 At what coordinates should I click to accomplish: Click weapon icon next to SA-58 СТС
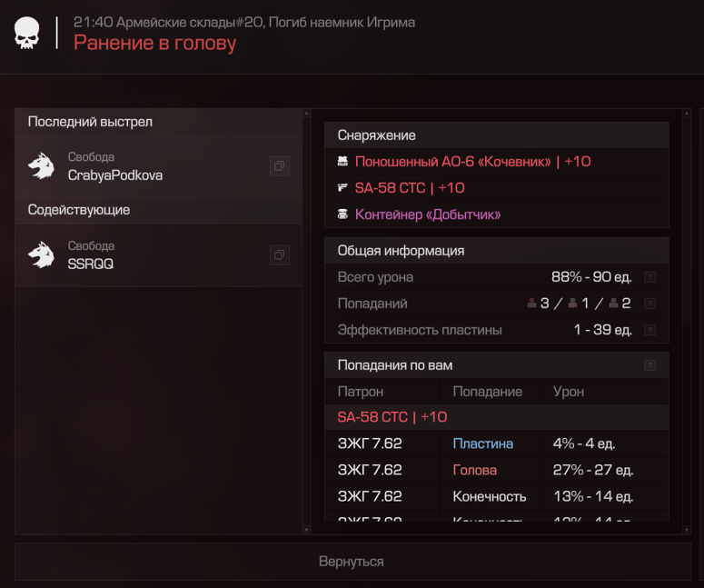[342, 188]
